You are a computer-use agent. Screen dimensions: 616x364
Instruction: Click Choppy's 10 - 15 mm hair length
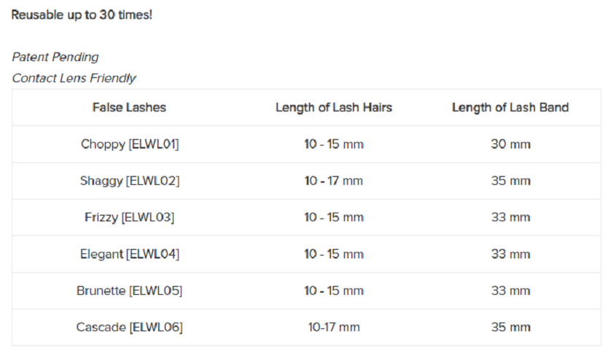tap(334, 144)
